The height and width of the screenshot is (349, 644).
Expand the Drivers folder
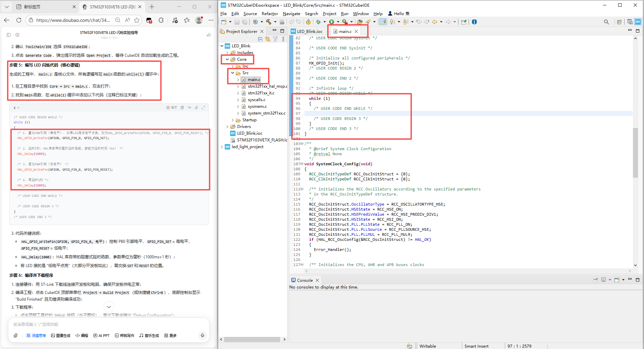[x=227, y=126]
